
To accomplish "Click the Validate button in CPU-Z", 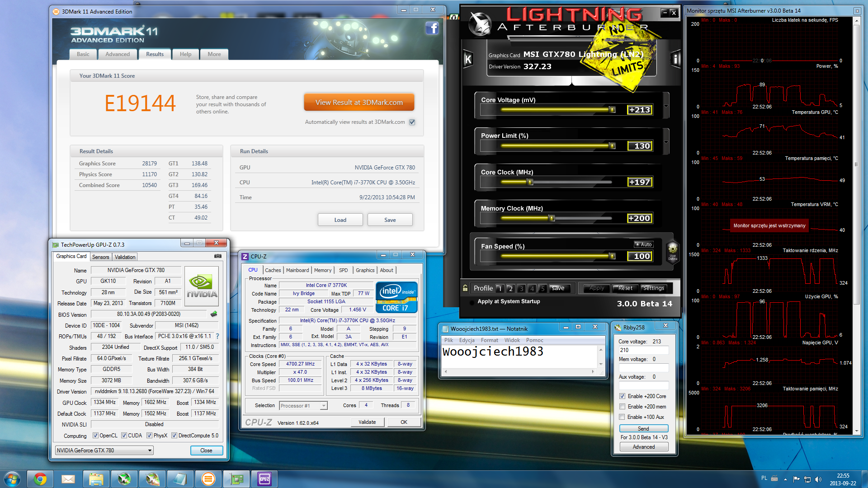I will click(368, 422).
